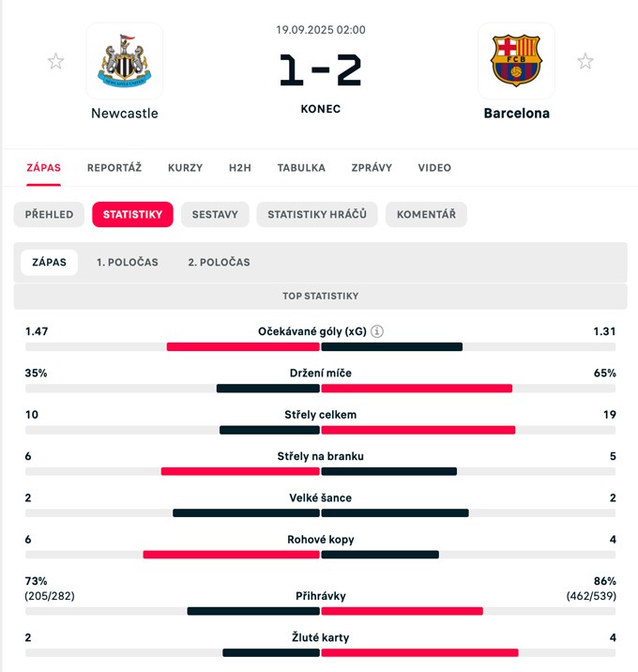Viewport: 638px width, 672px height.
Task: Show info tooltip for Očekávané góly (xG)
Action: (x=377, y=331)
